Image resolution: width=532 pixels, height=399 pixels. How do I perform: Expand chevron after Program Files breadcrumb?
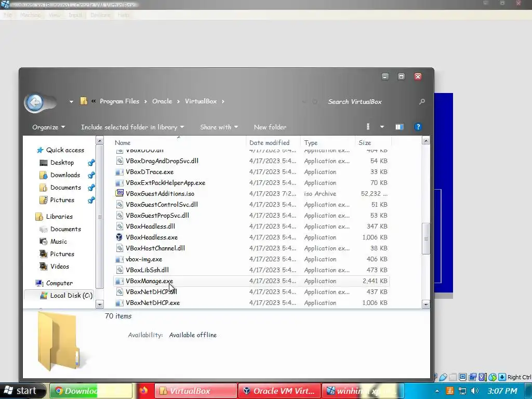coord(145,101)
